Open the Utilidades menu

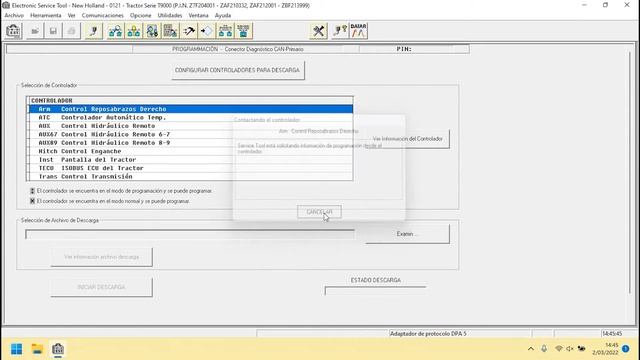click(170, 16)
